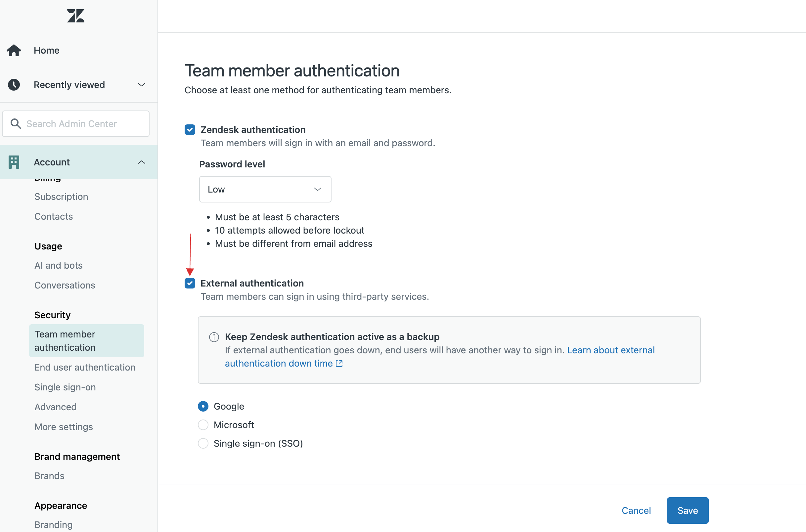The image size is (806, 532).
Task: Select the Microsoft radio button
Action: [x=203, y=425]
